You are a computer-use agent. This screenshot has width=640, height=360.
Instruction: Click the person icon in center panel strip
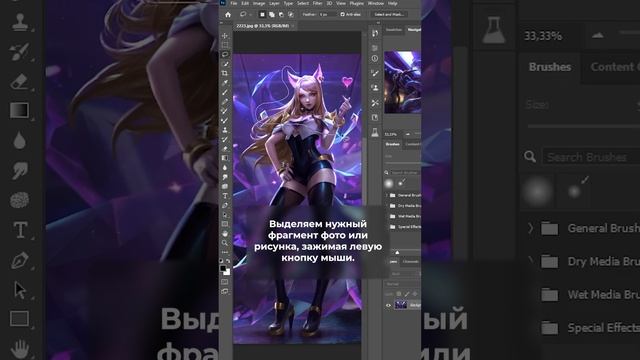tap(375, 88)
